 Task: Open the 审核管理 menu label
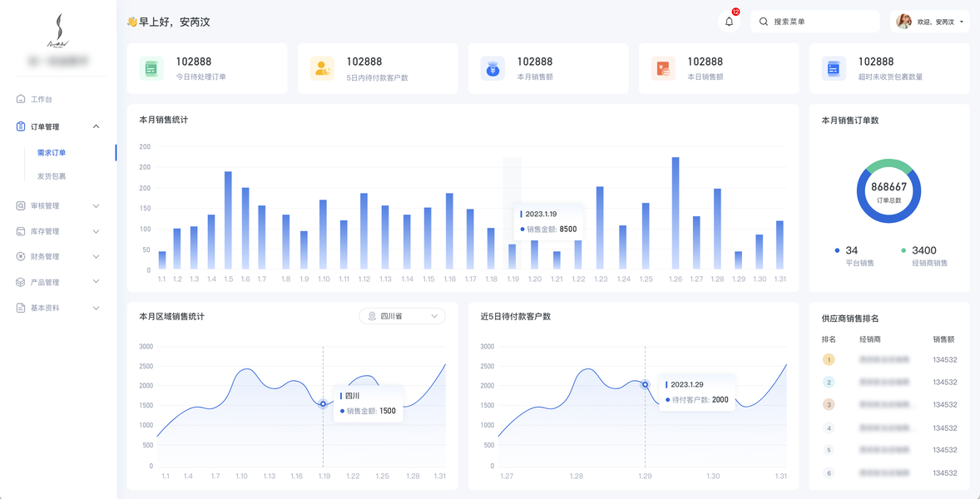(x=45, y=205)
